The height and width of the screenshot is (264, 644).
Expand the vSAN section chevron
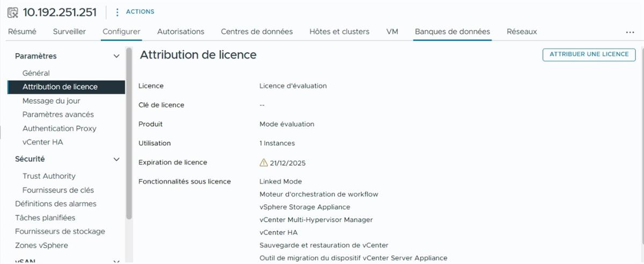click(x=116, y=262)
